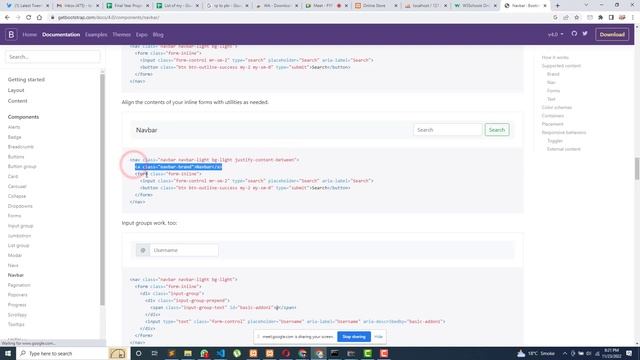
Task: Open Themes in Bootstrap navbar
Action: 122,35
